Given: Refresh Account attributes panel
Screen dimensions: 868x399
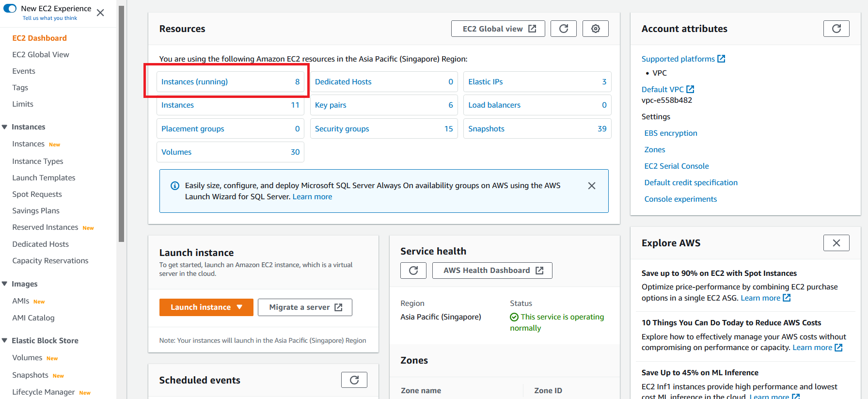Looking at the screenshot, I should 836,29.
